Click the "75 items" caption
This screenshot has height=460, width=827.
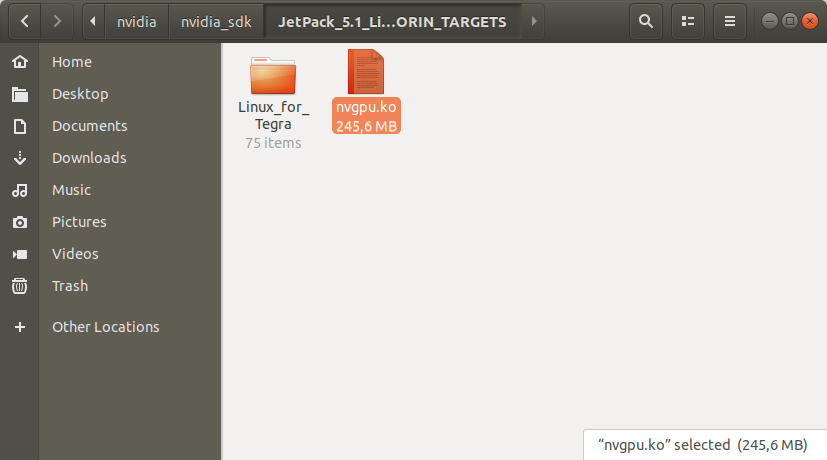click(273, 143)
